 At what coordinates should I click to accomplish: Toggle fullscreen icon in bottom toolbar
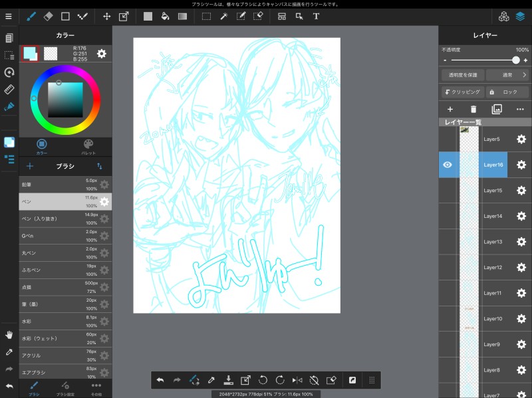point(352,380)
